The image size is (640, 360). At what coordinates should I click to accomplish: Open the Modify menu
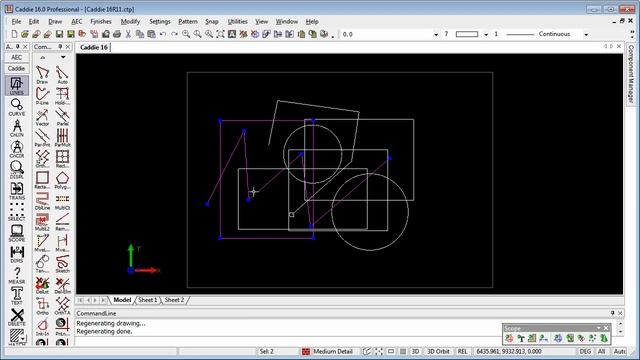click(x=130, y=22)
